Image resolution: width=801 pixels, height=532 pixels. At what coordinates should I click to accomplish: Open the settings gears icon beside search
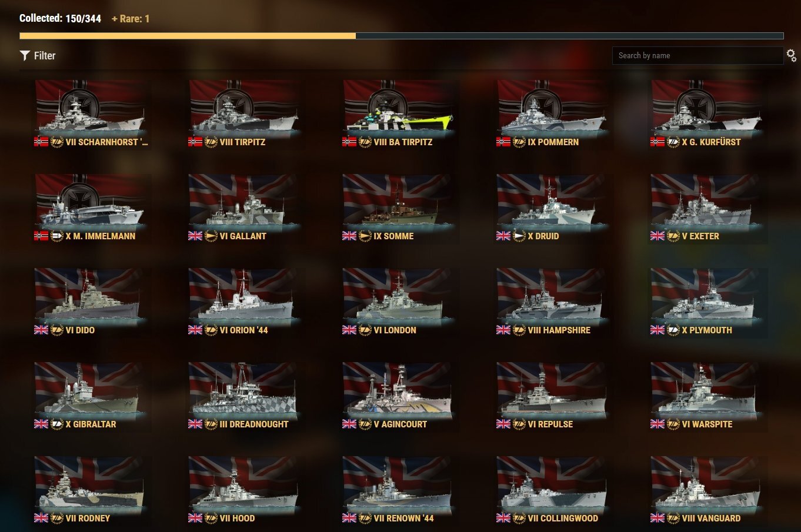point(792,55)
